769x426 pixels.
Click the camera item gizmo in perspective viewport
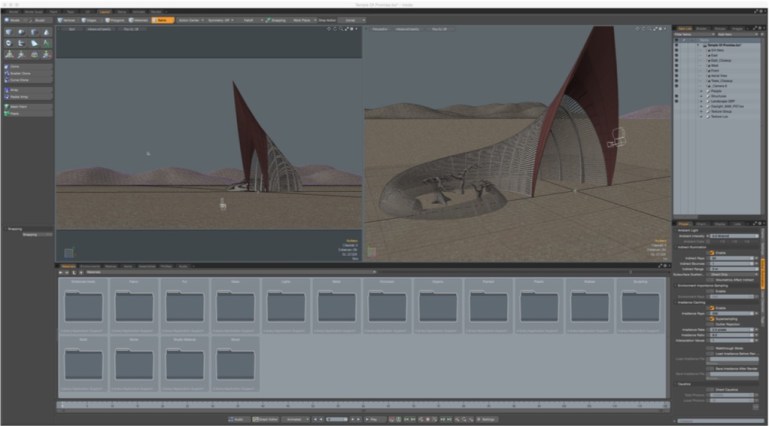point(616,138)
